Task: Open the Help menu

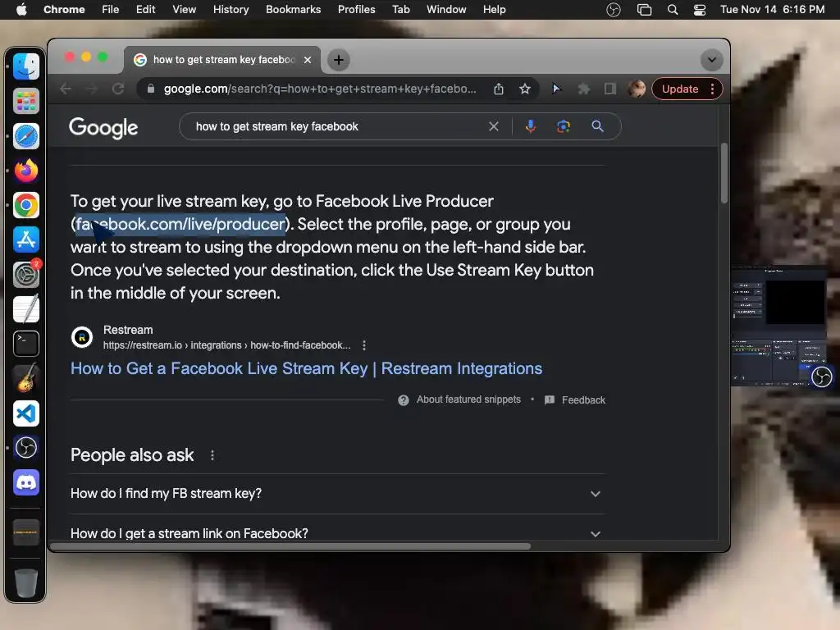Action: (494, 10)
